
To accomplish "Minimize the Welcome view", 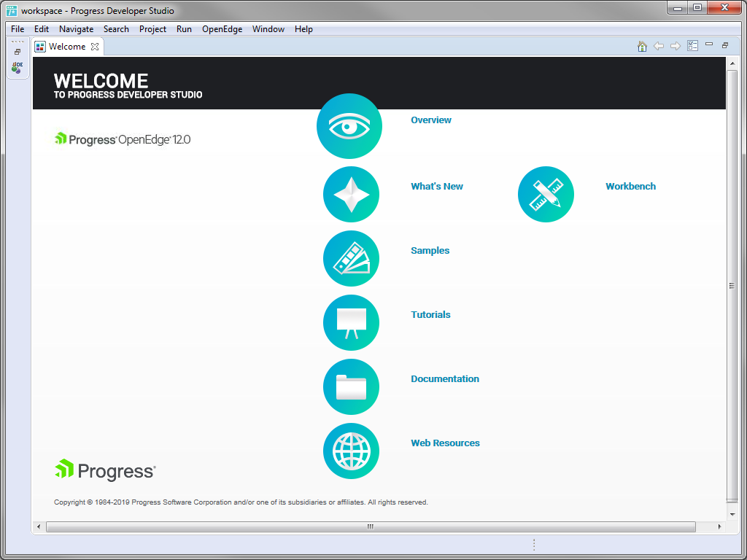I will pyautogui.click(x=709, y=44).
